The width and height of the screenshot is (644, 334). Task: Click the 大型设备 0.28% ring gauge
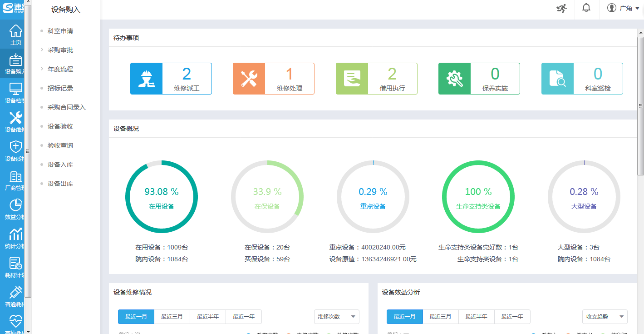pyautogui.click(x=584, y=197)
